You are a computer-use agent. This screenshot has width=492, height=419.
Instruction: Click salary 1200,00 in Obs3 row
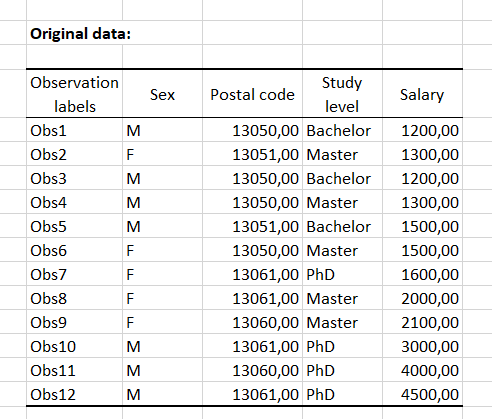click(x=422, y=178)
